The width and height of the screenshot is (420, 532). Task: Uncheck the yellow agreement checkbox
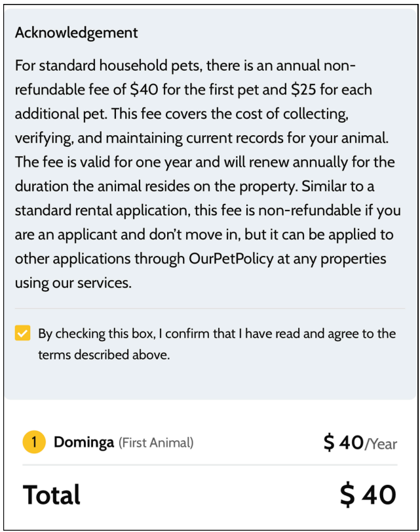[22, 333]
